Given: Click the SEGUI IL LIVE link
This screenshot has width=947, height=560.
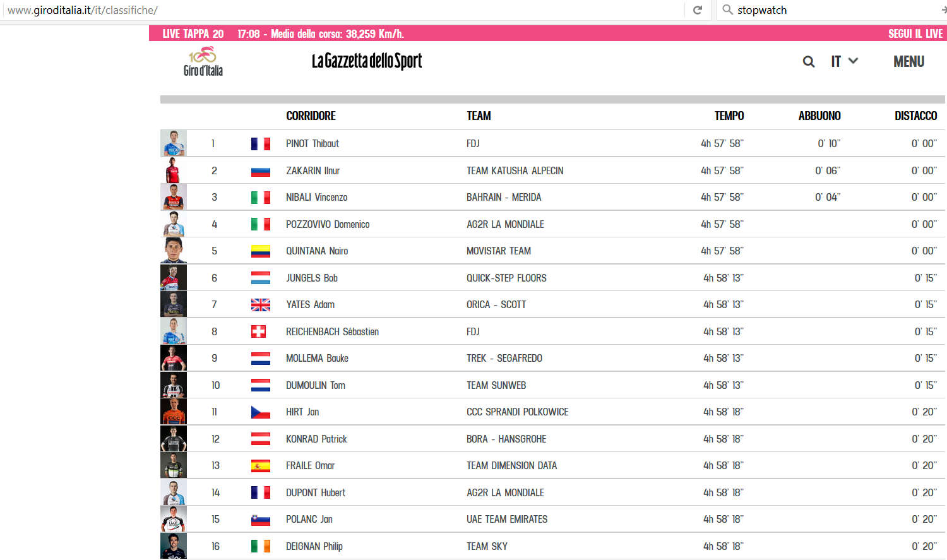Looking at the screenshot, I should 915,33.
